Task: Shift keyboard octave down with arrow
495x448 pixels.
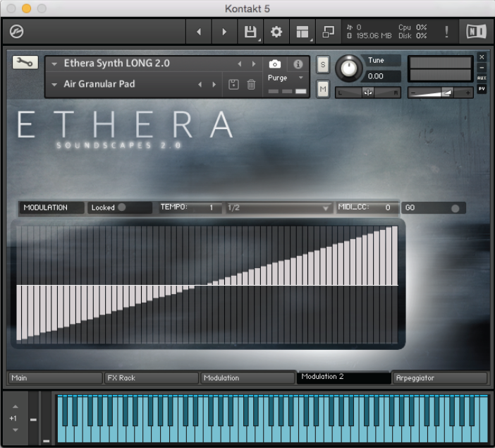Action: pyautogui.click(x=15, y=430)
